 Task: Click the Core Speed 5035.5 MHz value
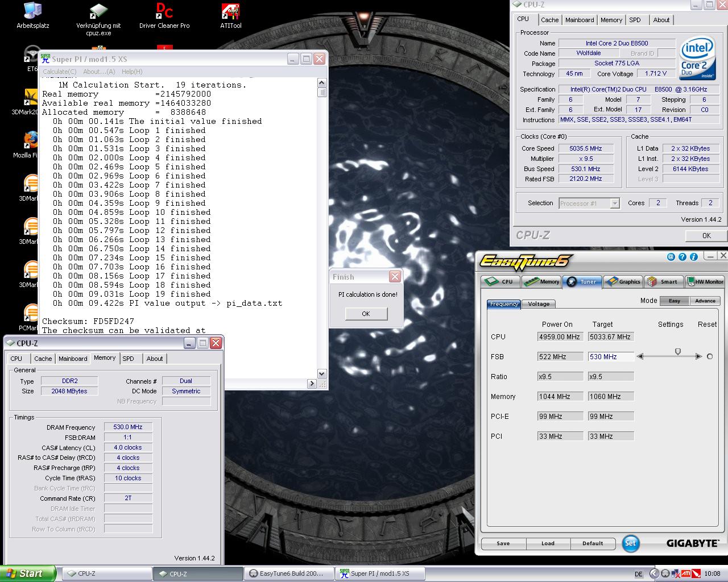(586, 148)
